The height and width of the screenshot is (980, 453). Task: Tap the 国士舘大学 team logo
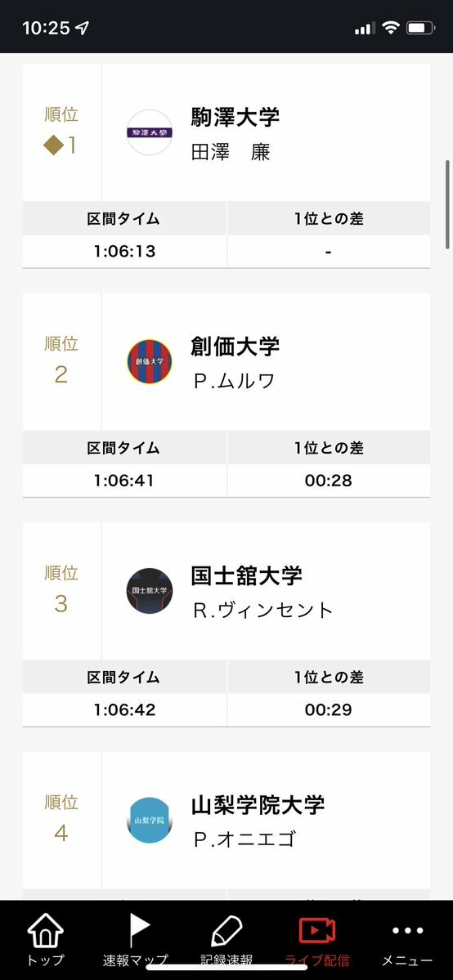[x=150, y=591]
